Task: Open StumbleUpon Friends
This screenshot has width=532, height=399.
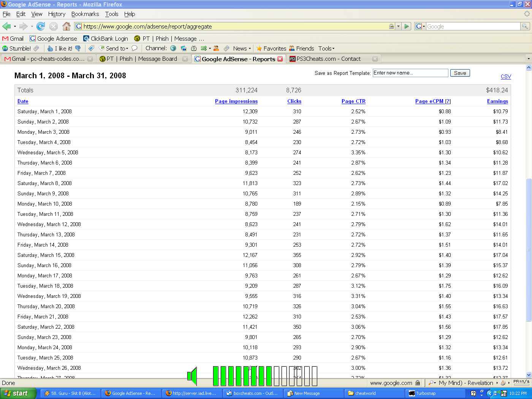Action: click(302, 48)
